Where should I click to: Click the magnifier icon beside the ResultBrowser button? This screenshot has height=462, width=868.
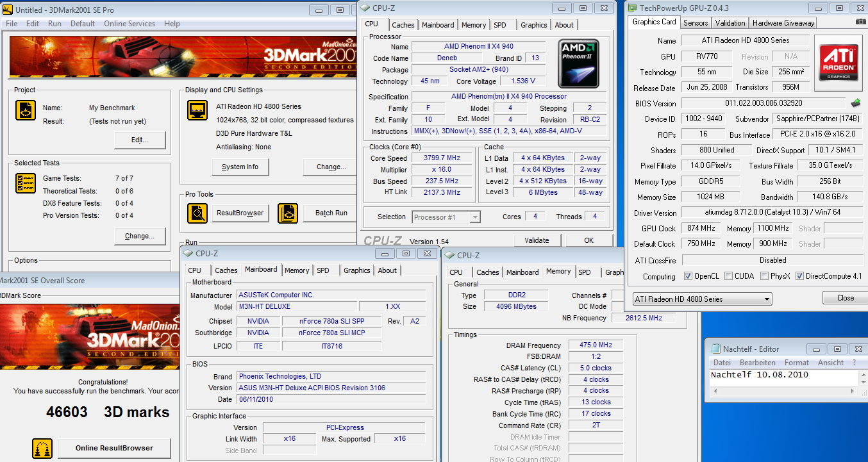pyautogui.click(x=197, y=213)
